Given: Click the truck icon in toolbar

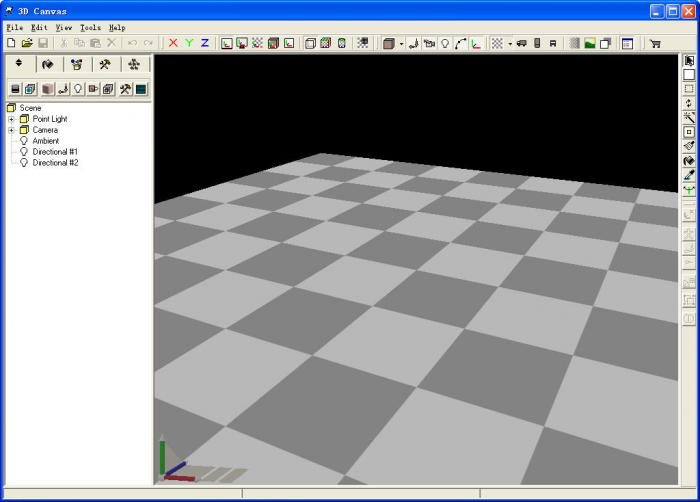Looking at the screenshot, I should click(521, 43).
